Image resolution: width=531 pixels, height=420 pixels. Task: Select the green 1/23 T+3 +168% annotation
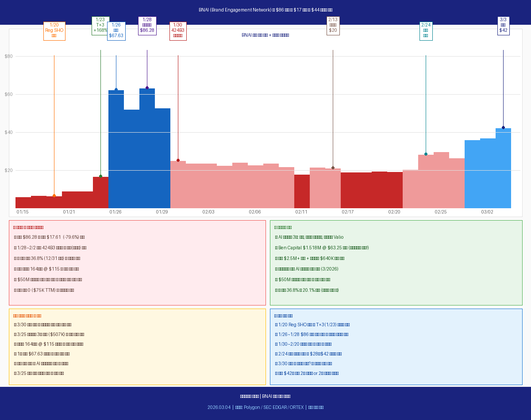pyautogui.click(x=100, y=26)
